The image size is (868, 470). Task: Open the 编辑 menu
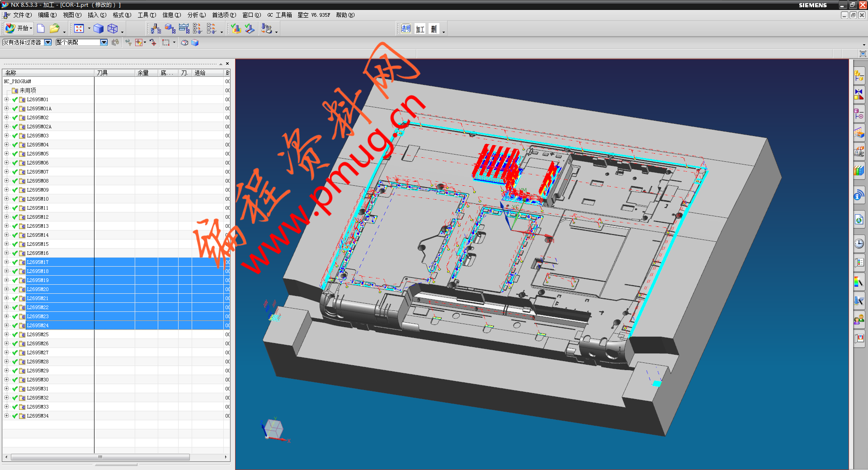click(x=47, y=15)
